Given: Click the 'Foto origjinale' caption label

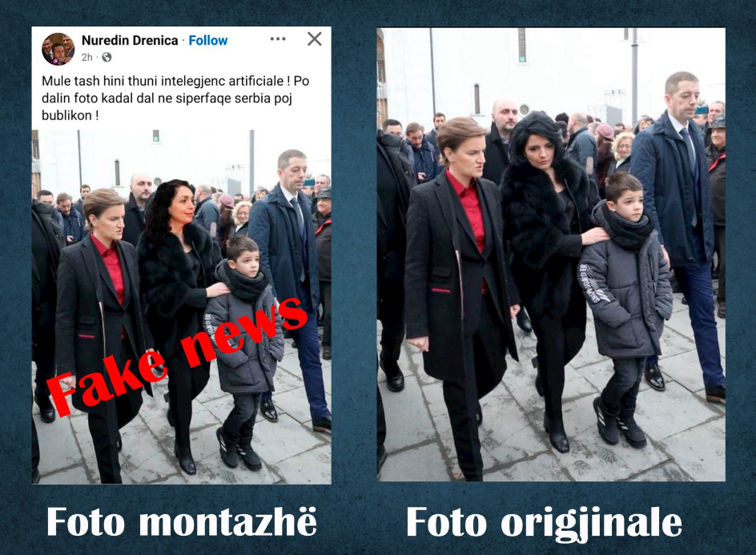Looking at the screenshot, I should click(x=544, y=524).
